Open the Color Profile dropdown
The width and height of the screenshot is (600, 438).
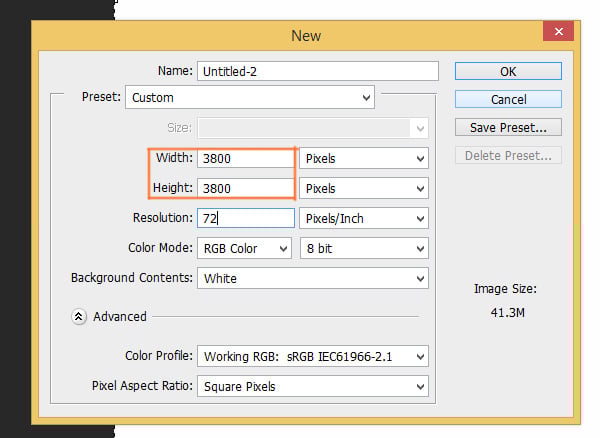312,356
